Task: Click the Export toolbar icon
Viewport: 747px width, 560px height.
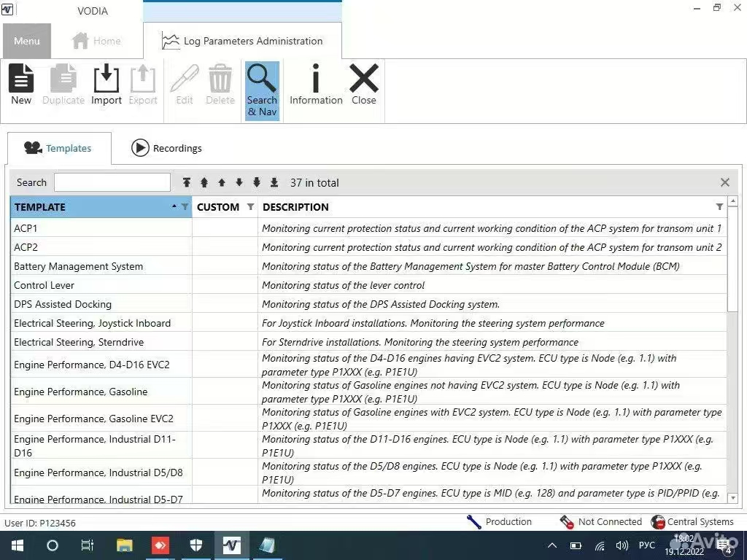Action: coord(143,85)
